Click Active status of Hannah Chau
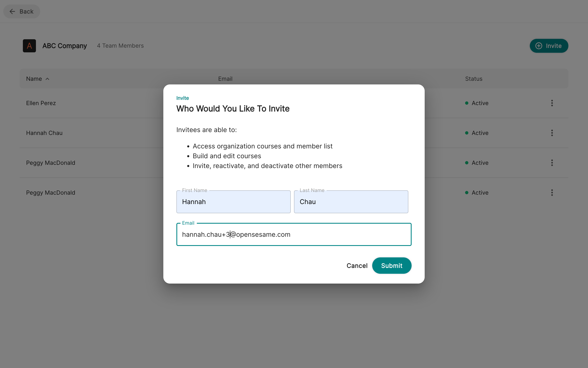 [x=477, y=133]
